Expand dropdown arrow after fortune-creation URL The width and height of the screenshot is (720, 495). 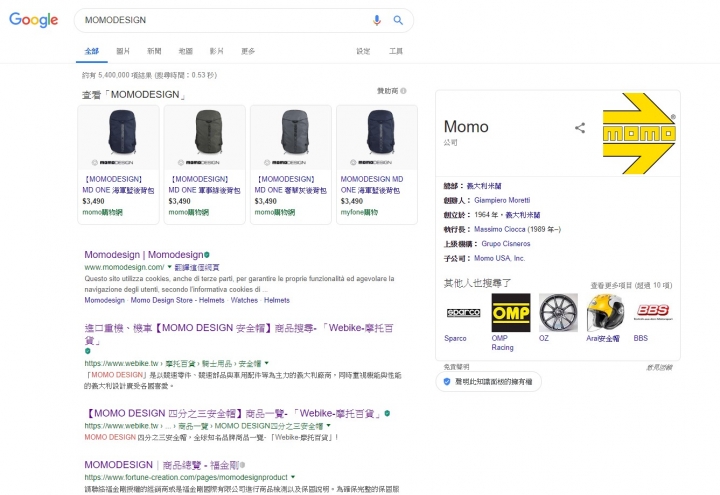tap(293, 477)
